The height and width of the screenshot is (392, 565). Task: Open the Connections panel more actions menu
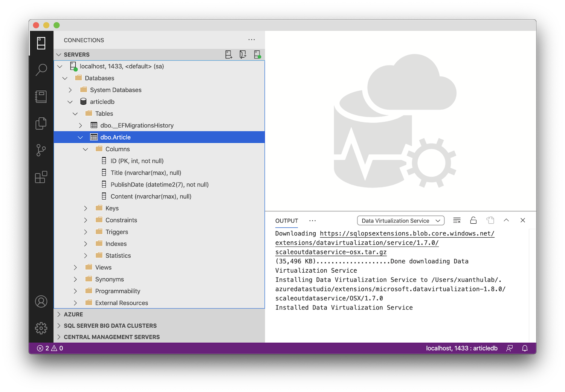[x=252, y=40]
